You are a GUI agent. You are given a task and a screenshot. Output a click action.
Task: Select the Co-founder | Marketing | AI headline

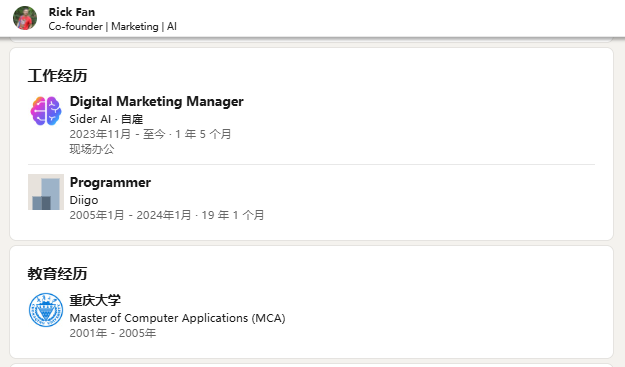click(x=112, y=26)
